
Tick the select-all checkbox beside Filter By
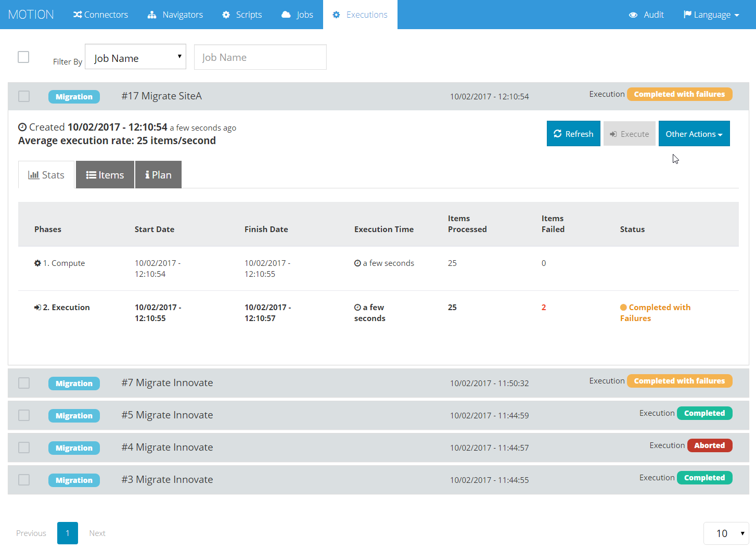click(x=23, y=57)
